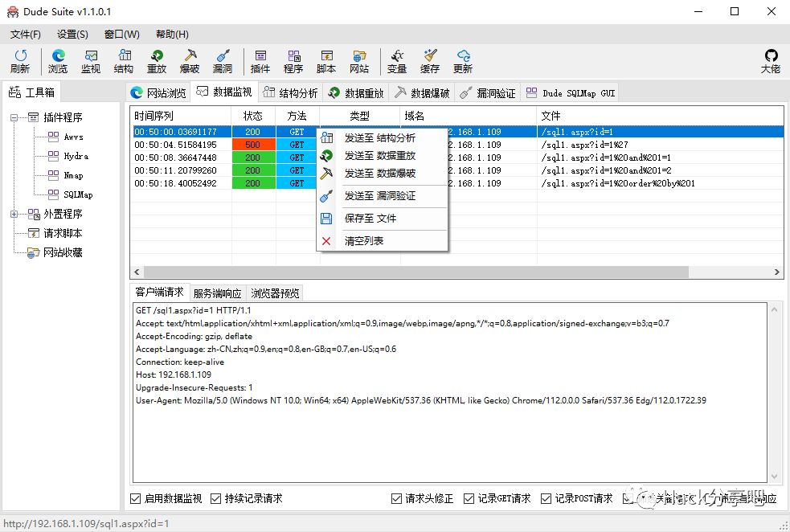Expand the 外置程序 tree node
The image size is (790, 532).
14,214
